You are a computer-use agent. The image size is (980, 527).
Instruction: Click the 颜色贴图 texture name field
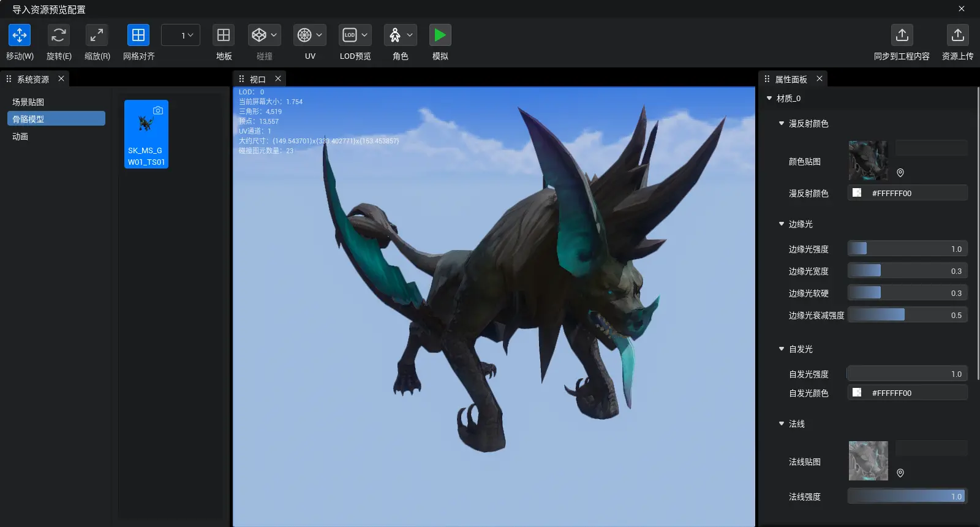click(x=931, y=147)
